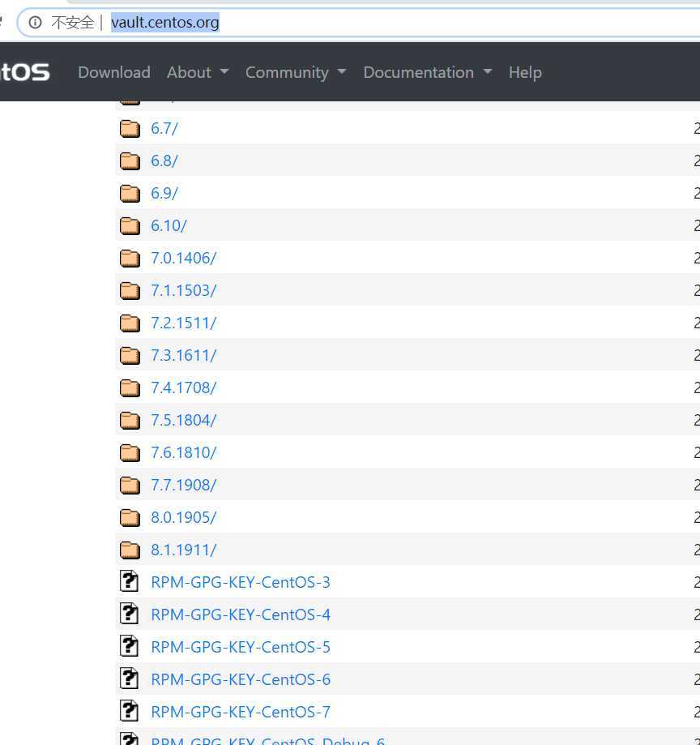
Task: Open the 7.5.1804/ directory link
Action: pos(184,421)
